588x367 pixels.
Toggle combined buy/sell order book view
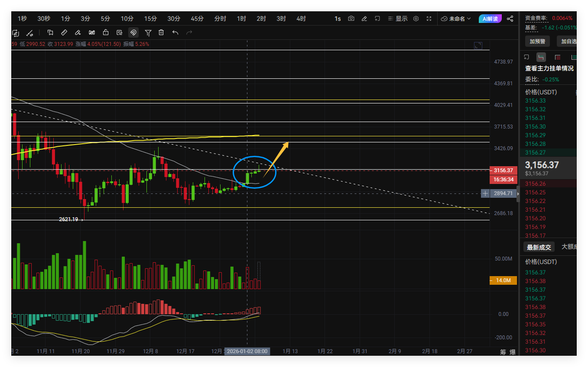(x=541, y=57)
